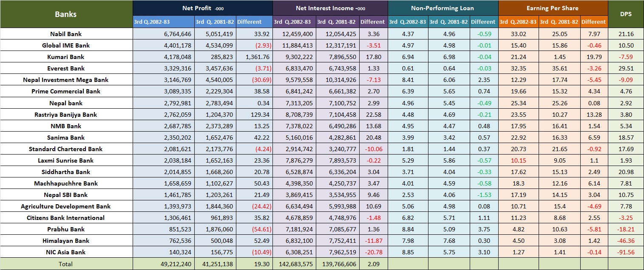The image size is (644, 270).
Task: Select the Agriculture Development Bank name cell
Action: (x=66, y=206)
